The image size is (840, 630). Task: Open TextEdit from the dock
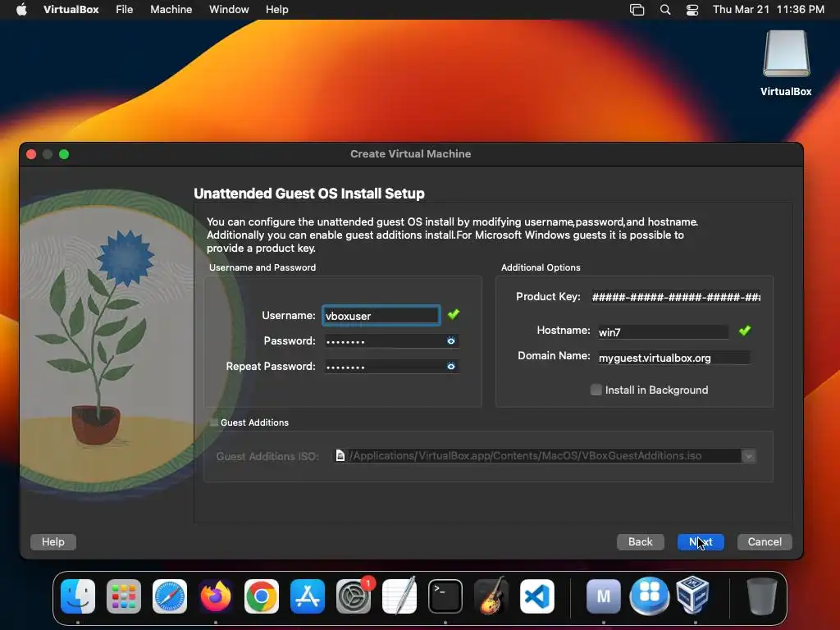pyautogui.click(x=399, y=596)
